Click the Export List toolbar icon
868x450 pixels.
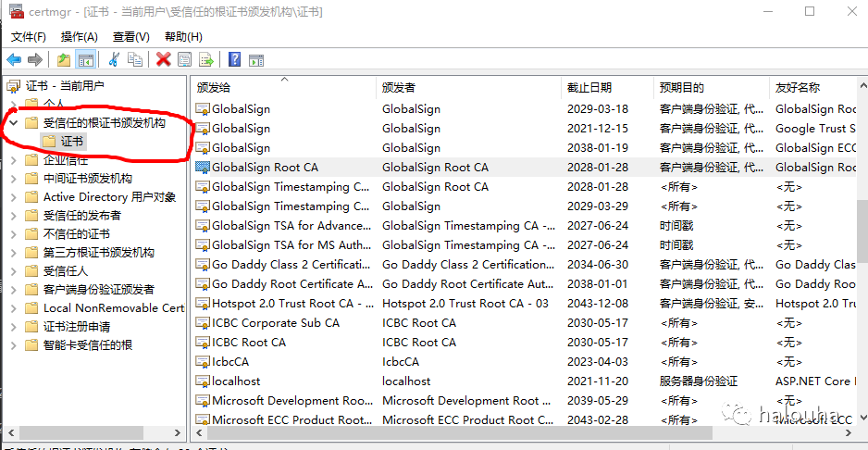click(206, 59)
